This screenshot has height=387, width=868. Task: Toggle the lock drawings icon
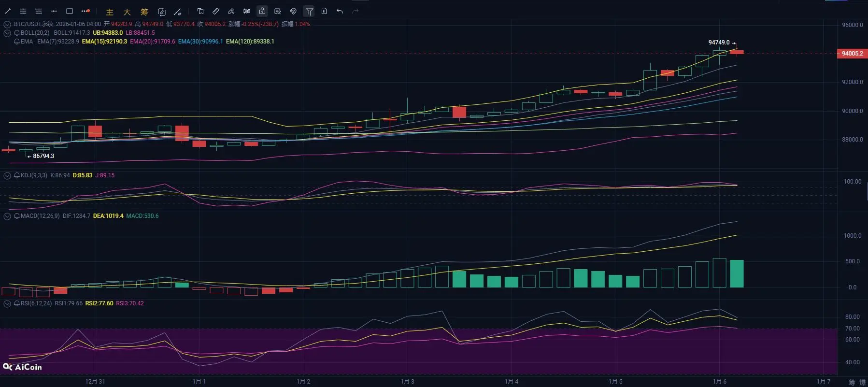click(262, 11)
